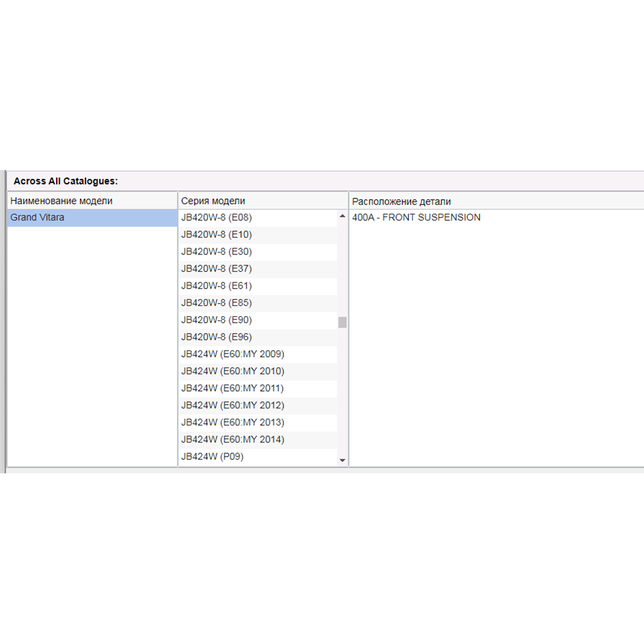Pick the JB420W-8 (E61) entry

(216, 286)
